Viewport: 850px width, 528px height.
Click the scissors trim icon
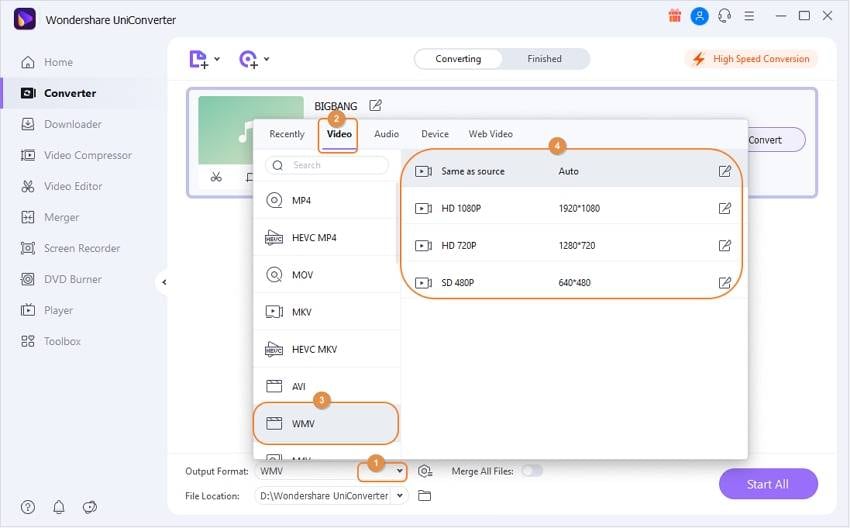[216, 177]
